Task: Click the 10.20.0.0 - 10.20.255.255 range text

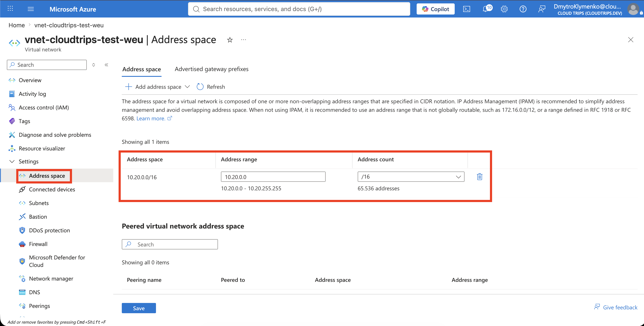Action: point(251,188)
